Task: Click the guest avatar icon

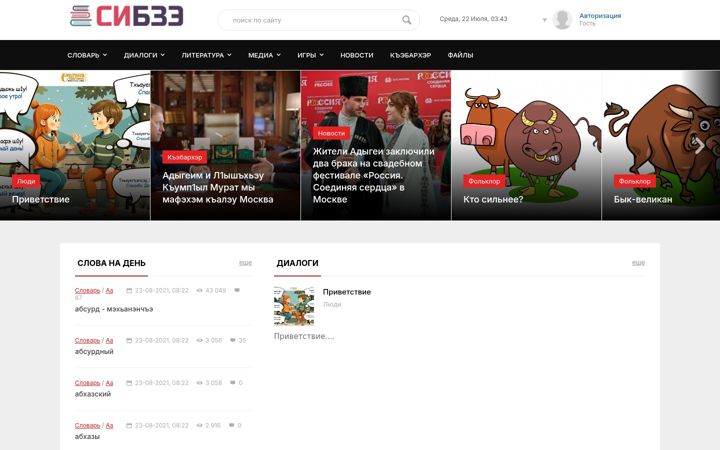Action: click(x=562, y=20)
